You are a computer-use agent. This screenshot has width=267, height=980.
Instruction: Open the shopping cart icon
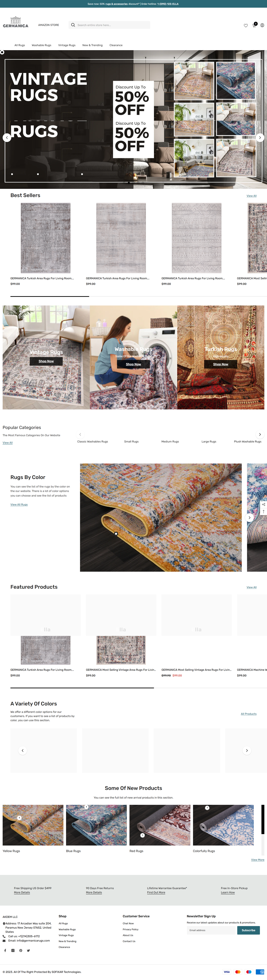tap(254, 25)
